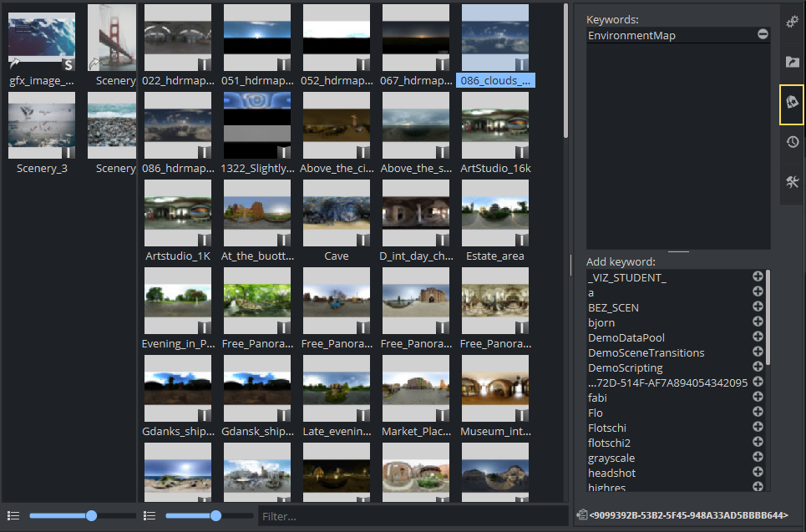806x532 pixels.
Task: Adjust the left pane thumbnail size slider
Action: point(91,516)
